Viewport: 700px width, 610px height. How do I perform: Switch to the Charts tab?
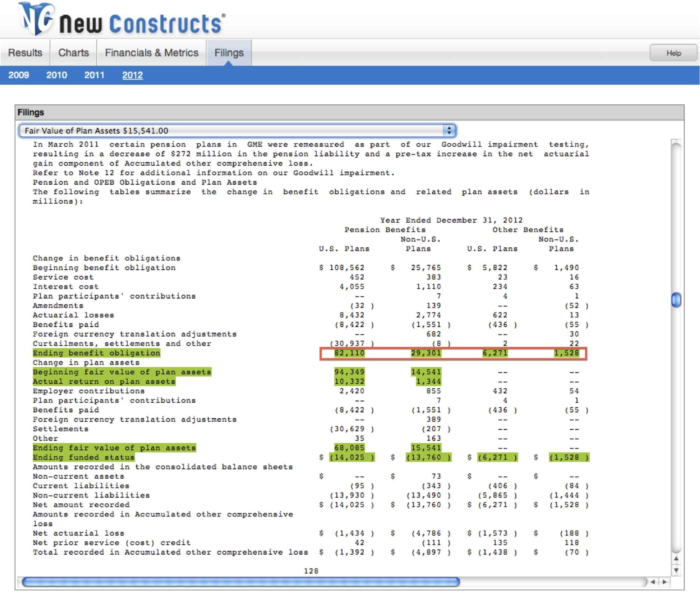[x=74, y=53]
